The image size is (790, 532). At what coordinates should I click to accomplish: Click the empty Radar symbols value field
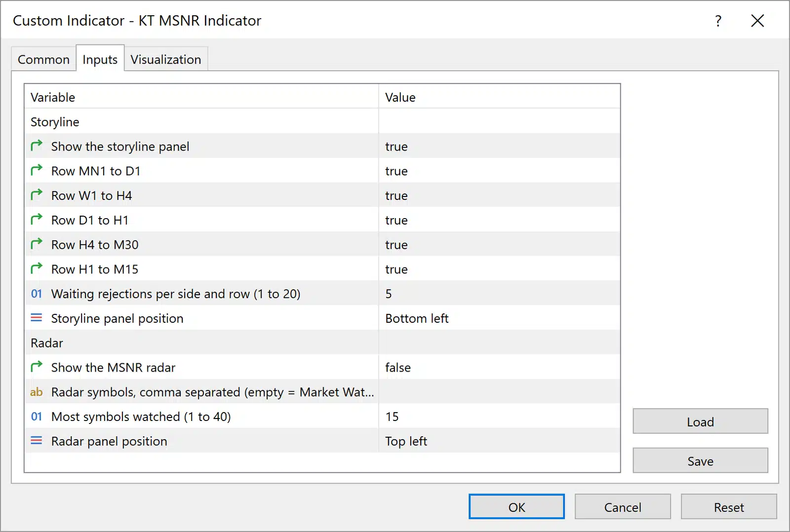coord(499,392)
